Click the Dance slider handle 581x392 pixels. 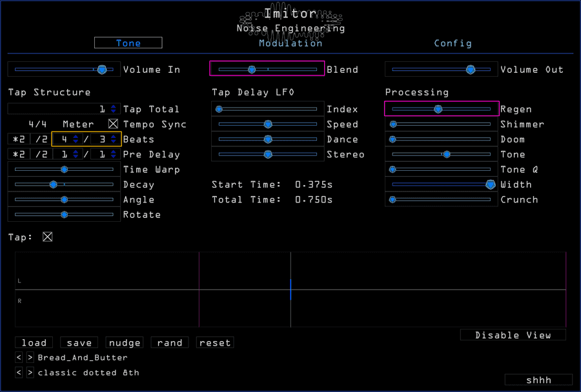(x=268, y=139)
